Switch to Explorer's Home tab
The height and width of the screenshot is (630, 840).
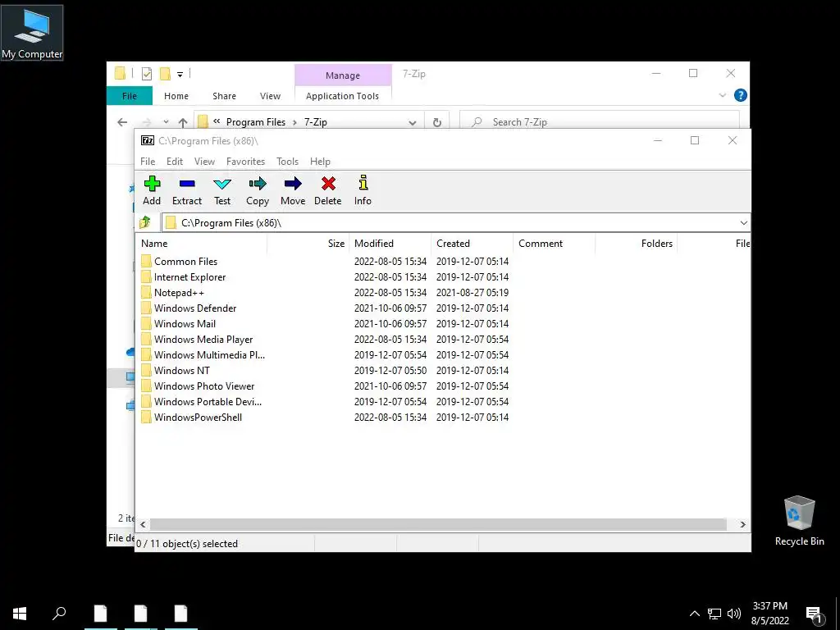pos(176,96)
